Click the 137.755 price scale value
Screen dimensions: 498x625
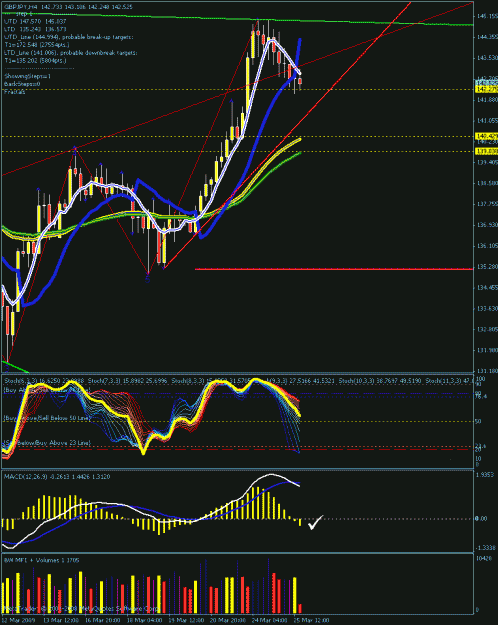[x=487, y=204]
